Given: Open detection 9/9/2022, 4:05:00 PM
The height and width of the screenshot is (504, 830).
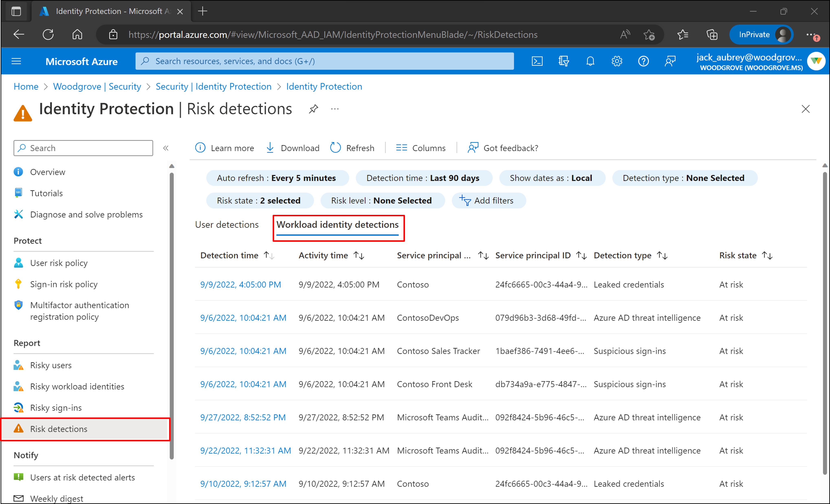Looking at the screenshot, I should (x=240, y=285).
